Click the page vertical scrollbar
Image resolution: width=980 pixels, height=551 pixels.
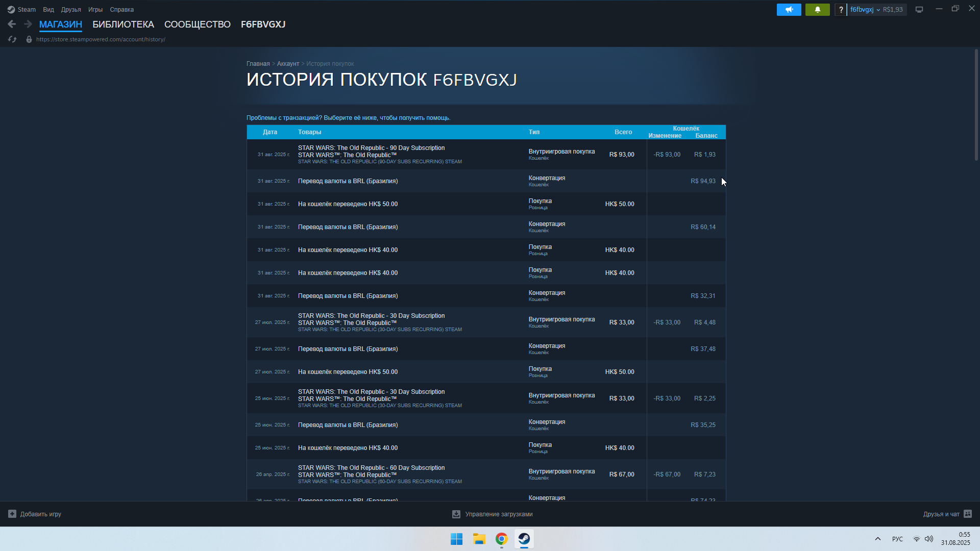976,105
